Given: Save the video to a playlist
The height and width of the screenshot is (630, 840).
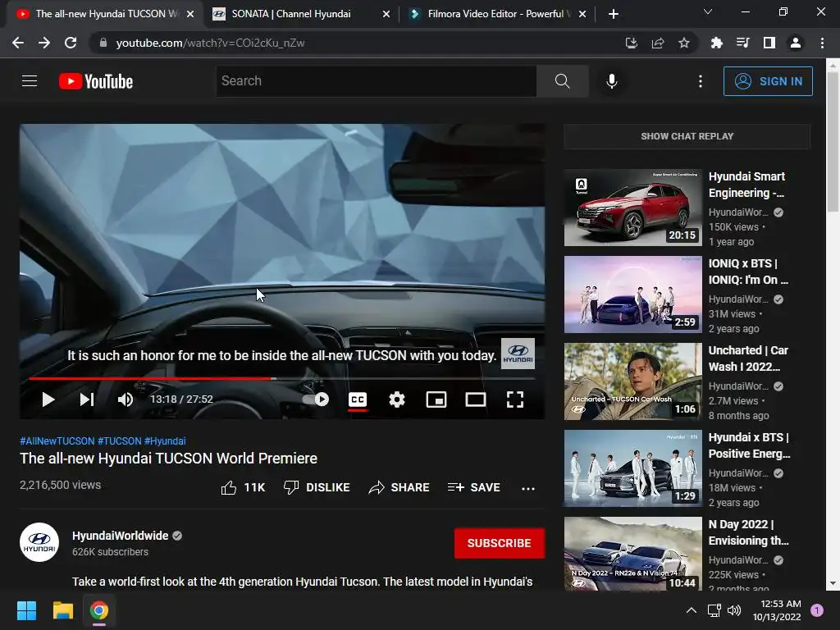Looking at the screenshot, I should click(474, 487).
